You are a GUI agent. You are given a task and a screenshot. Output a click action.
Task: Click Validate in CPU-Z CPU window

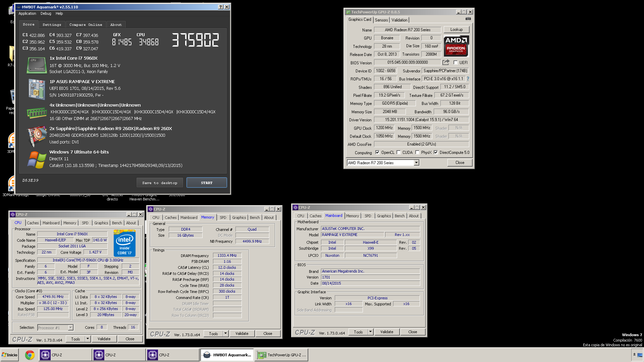tap(104, 339)
